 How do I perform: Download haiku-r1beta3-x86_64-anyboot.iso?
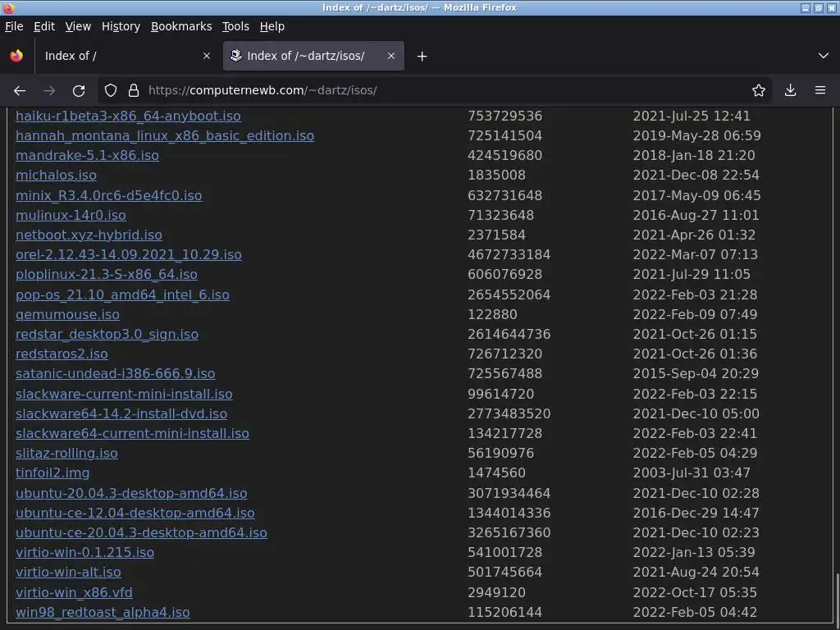click(128, 116)
